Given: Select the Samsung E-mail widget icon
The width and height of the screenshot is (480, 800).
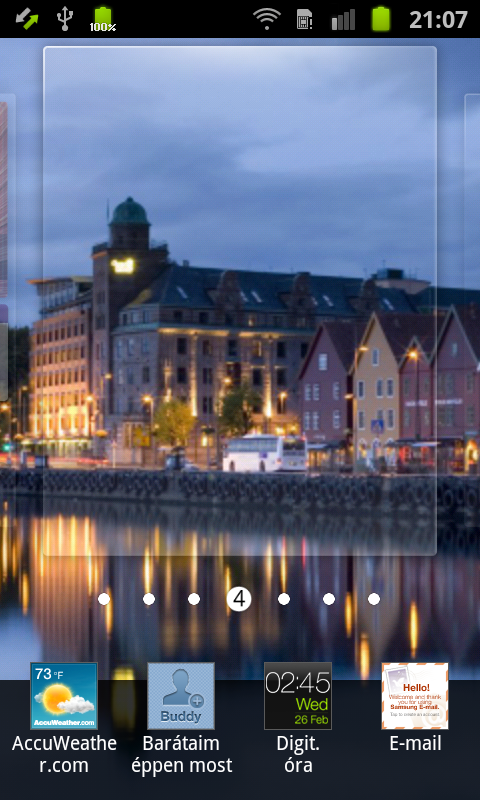Looking at the screenshot, I should (415, 695).
